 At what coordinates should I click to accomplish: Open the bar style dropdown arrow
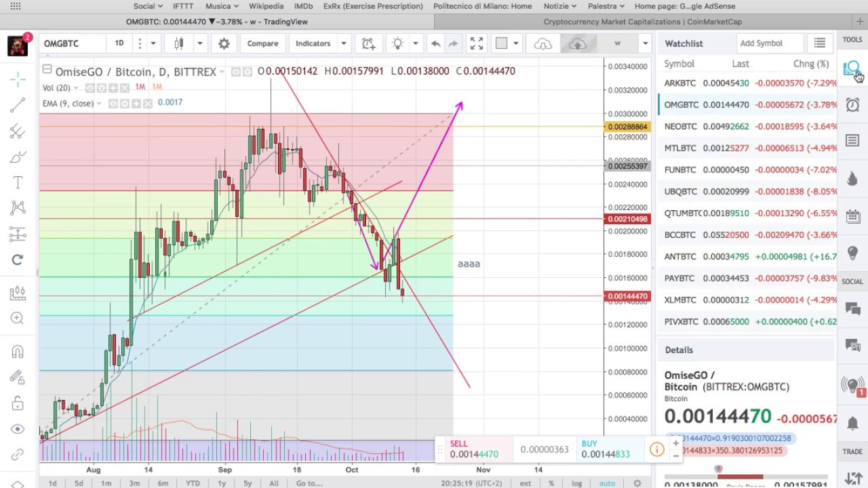200,43
